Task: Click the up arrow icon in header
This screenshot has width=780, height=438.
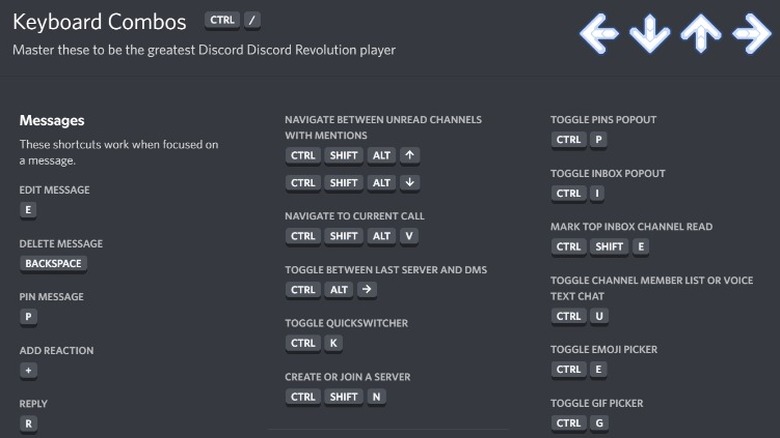Action: [700, 35]
